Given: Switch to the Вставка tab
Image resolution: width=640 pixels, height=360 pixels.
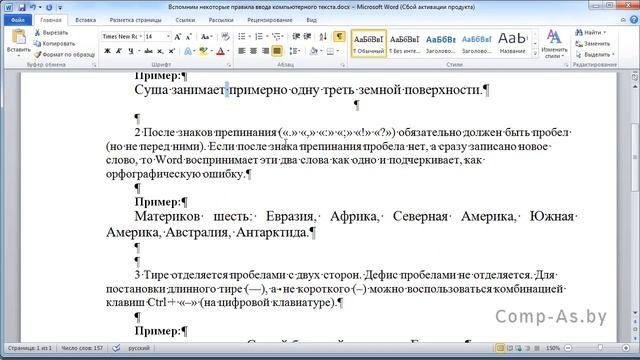Looking at the screenshot, I should click(86, 20).
